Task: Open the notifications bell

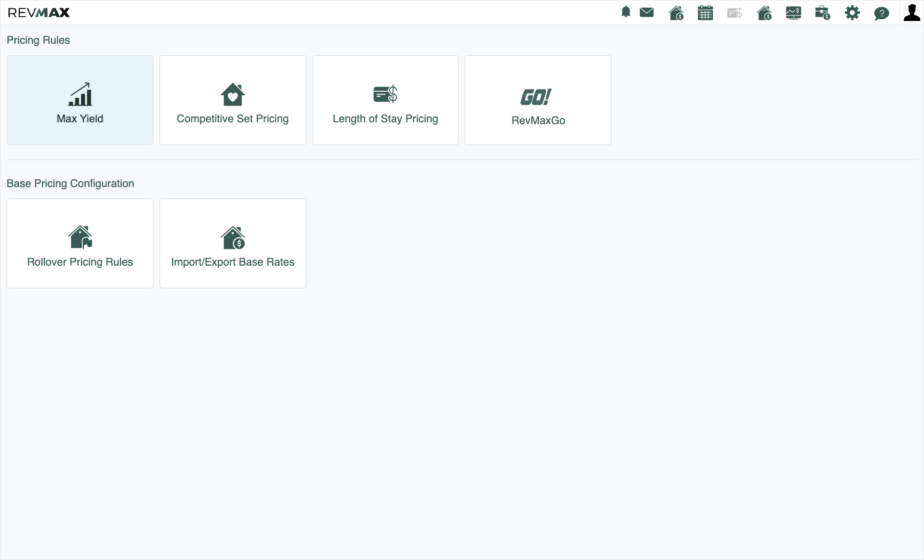Action: pos(626,13)
